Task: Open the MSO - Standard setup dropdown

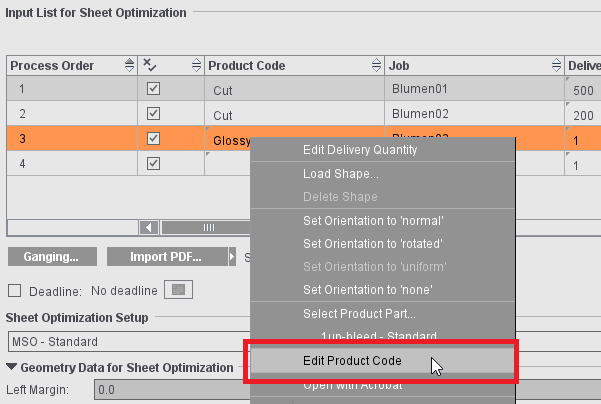Action: point(120,339)
